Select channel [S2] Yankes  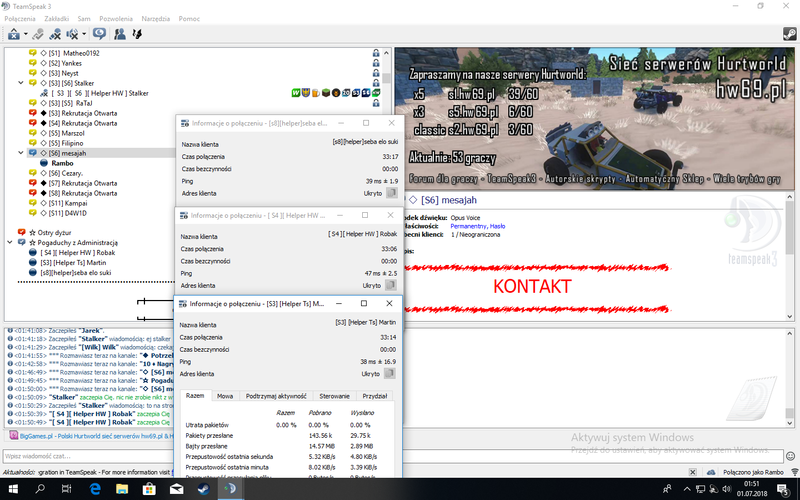tap(65, 63)
